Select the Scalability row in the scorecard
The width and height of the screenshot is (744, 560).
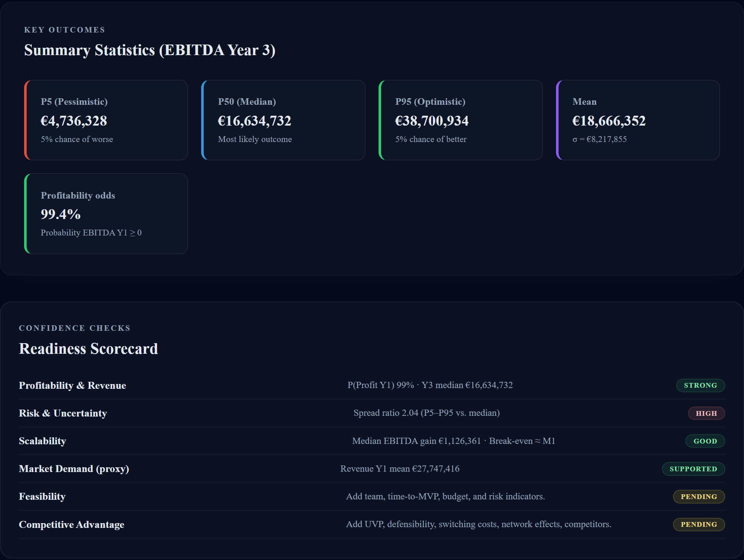(42, 441)
